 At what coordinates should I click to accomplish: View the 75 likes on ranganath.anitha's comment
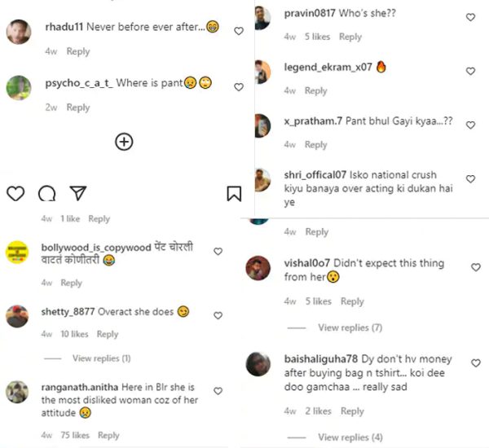[75, 435]
